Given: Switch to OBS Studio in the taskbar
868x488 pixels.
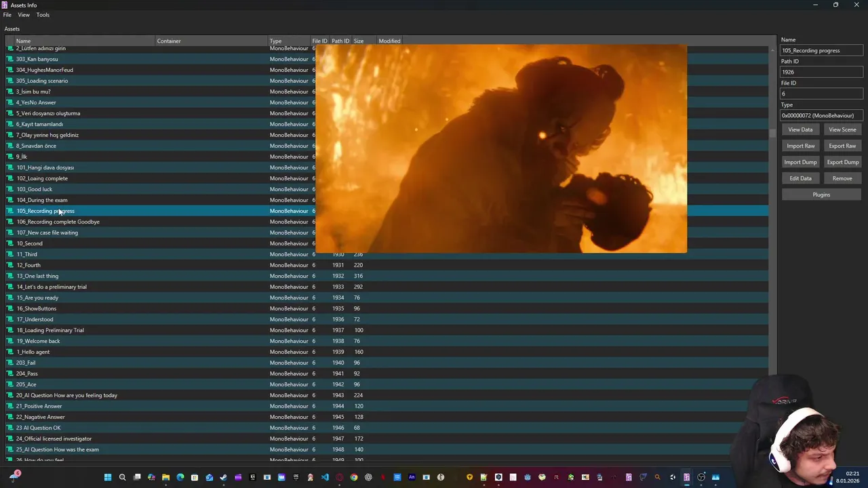Looking at the screenshot, I should point(701,477).
